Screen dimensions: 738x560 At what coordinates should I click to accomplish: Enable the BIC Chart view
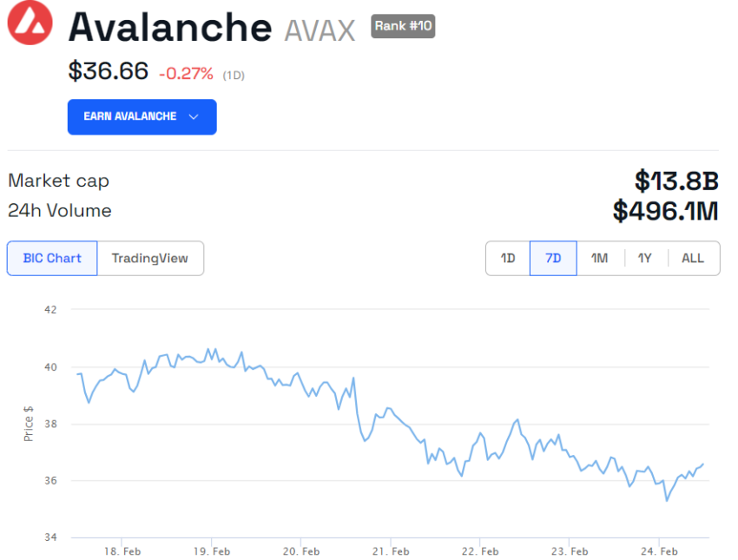tap(51, 258)
